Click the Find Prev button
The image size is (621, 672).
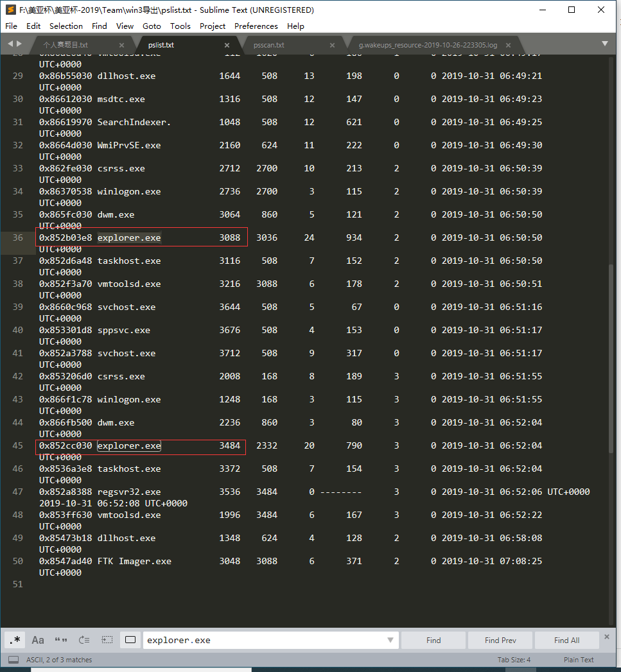click(500, 640)
